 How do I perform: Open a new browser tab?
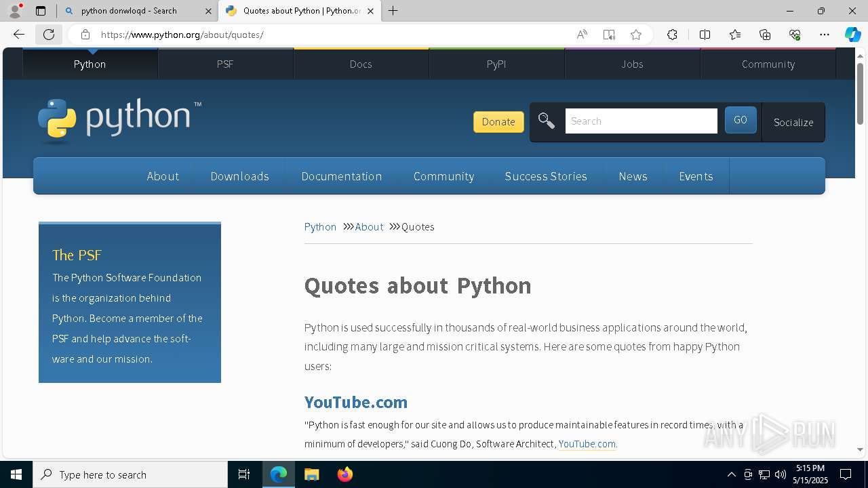393,11
